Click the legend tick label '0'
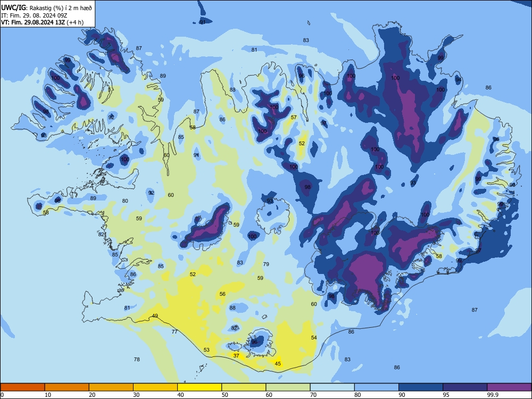 click(x=2, y=395)
